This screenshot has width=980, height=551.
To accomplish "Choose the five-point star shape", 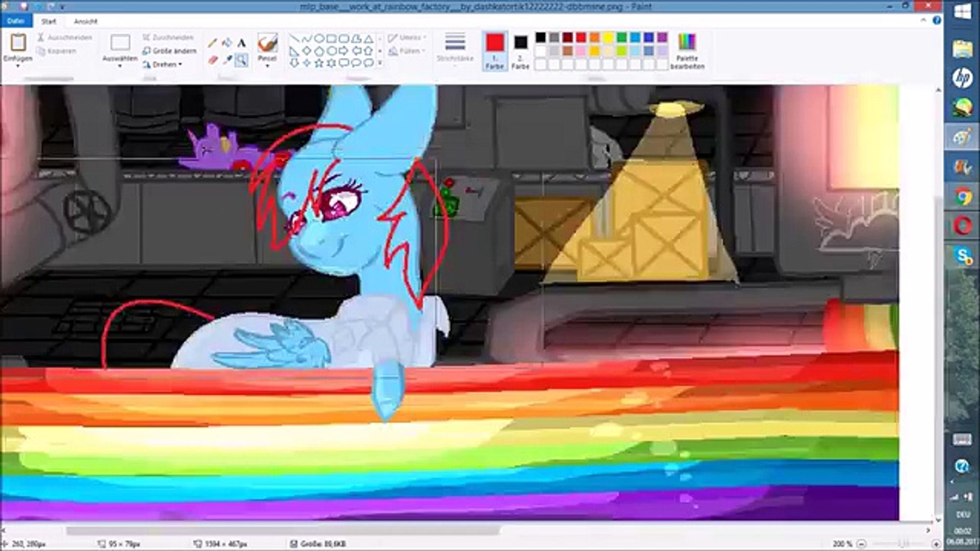I will point(319,63).
